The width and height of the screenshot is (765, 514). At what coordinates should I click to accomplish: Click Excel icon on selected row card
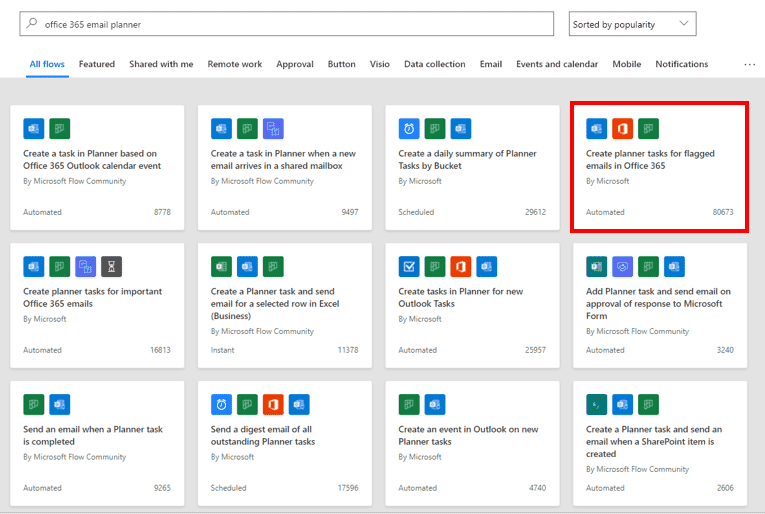pos(221,266)
